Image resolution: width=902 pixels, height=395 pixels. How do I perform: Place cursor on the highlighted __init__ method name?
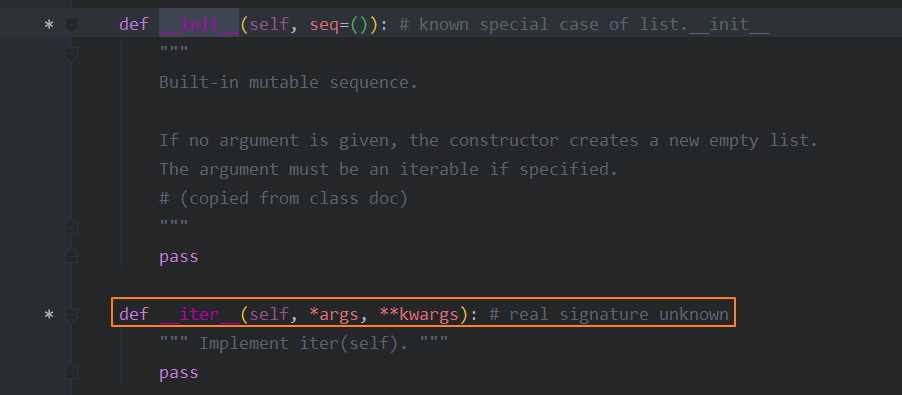click(x=199, y=25)
